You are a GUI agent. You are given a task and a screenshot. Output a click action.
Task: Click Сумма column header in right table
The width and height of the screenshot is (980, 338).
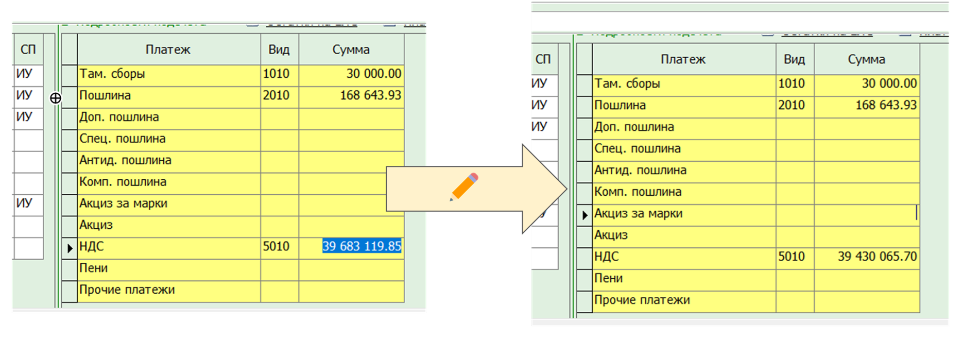point(866,60)
